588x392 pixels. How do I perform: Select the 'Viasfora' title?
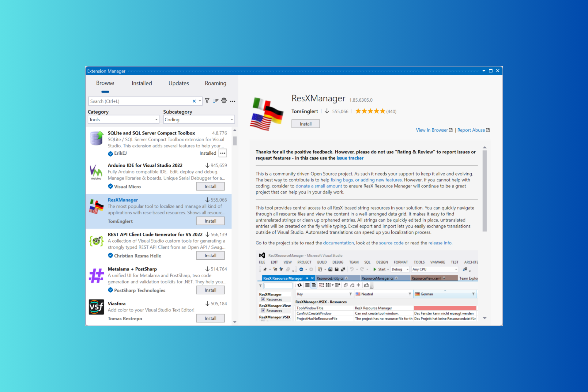[117, 303]
